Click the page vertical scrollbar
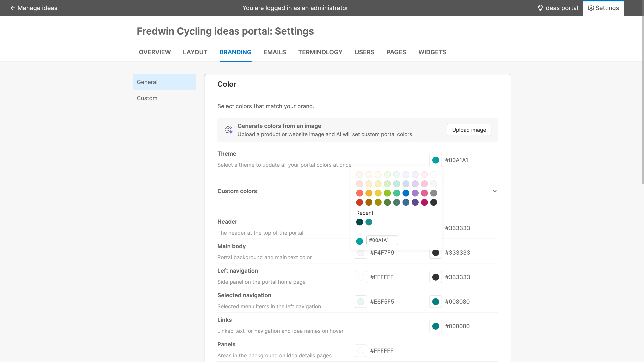Viewport: 644px width, 362px height. [643, 100]
